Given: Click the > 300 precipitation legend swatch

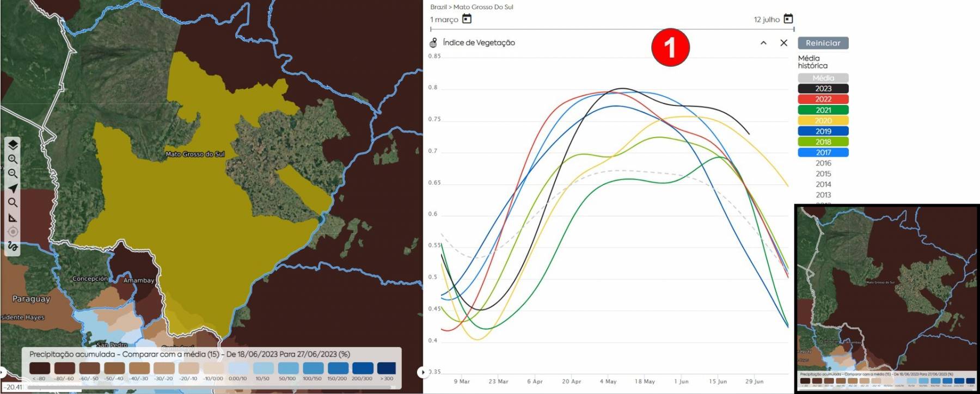Looking at the screenshot, I should pos(387,368).
